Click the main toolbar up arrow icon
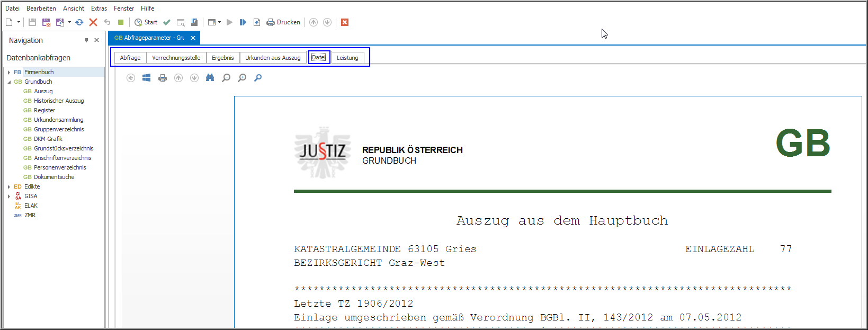This screenshot has width=868, height=330. click(x=314, y=22)
